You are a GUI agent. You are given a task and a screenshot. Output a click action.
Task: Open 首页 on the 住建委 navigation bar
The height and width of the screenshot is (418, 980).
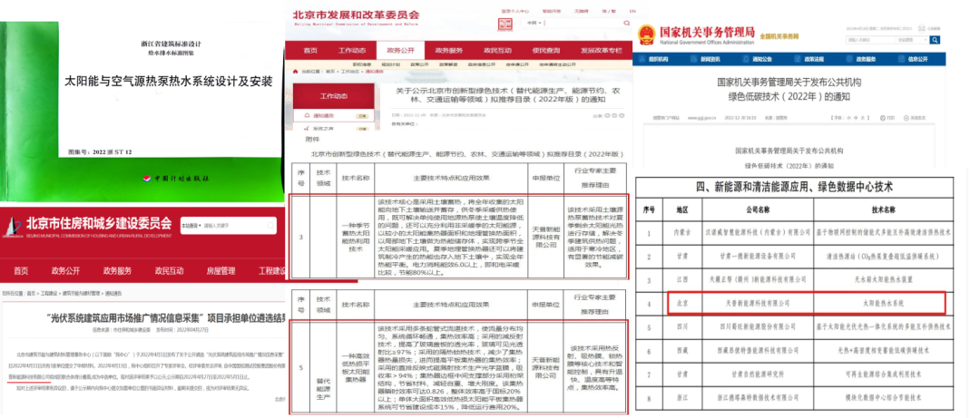[21, 270]
